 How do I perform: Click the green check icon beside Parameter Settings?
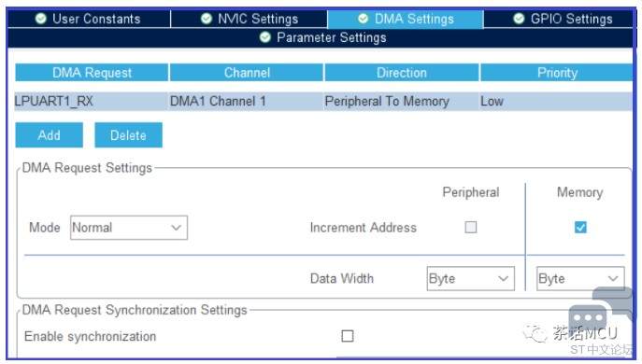click(265, 37)
